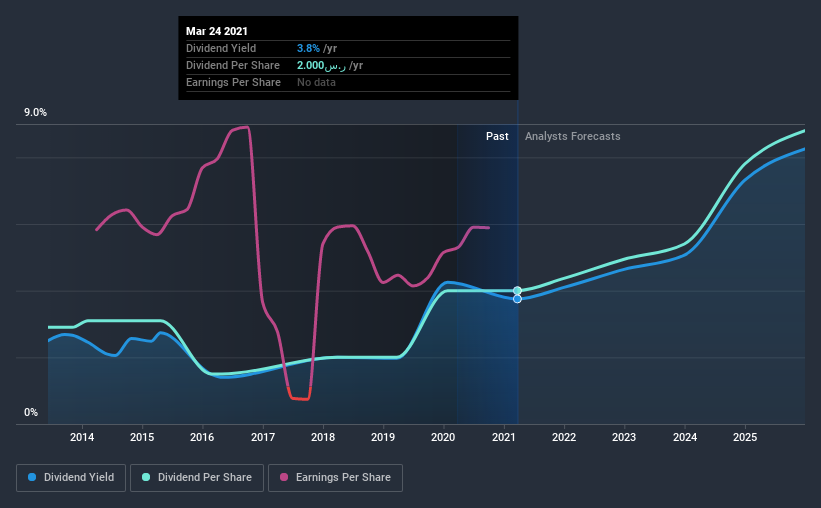Select the 2016 label on the time axis
The image size is (821, 508).
[x=202, y=437]
